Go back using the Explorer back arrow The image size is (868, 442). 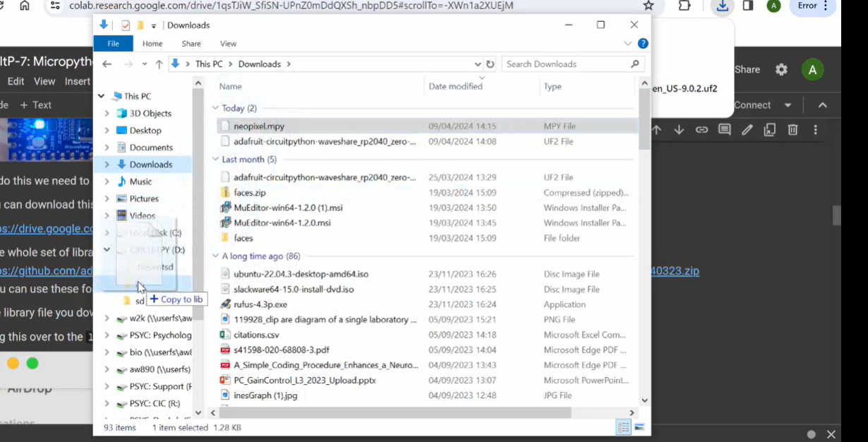point(107,64)
